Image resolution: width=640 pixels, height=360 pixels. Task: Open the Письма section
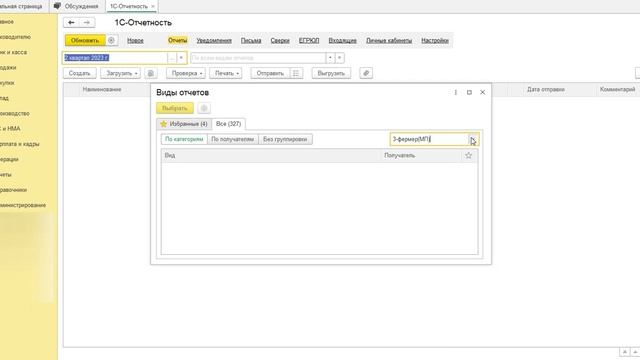point(251,40)
